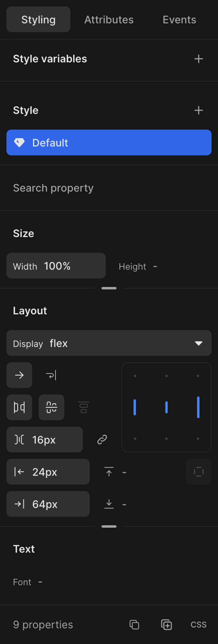Viewport: 218px width, 644px height.
Task: Collapse the Size section handle
Action: pyautogui.click(x=109, y=288)
